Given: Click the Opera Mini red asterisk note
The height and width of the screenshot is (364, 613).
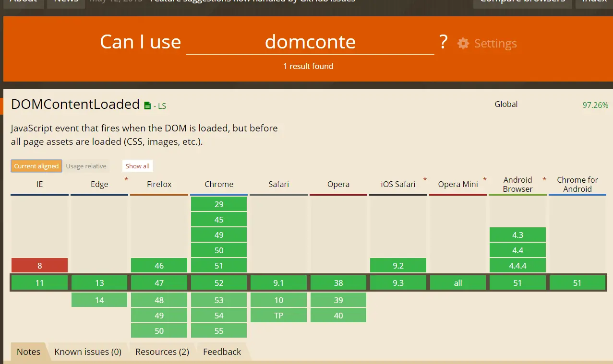Looking at the screenshot, I should pos(485,179).
